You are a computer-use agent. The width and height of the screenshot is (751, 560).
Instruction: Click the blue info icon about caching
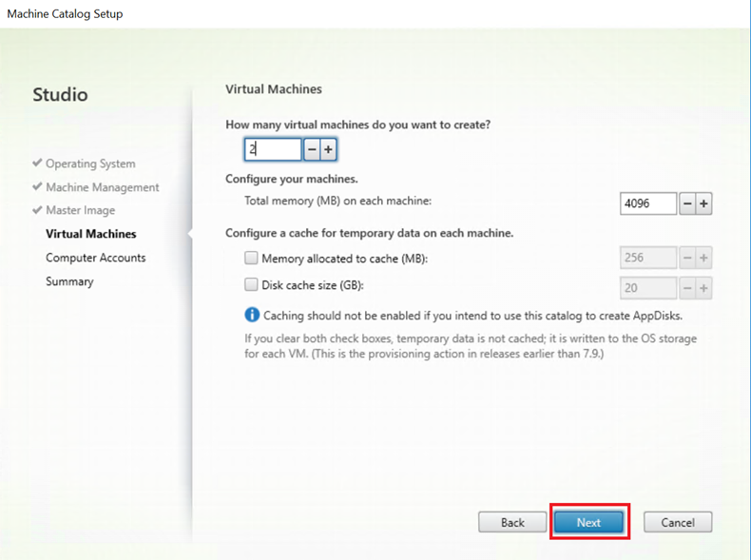point(252,315)
